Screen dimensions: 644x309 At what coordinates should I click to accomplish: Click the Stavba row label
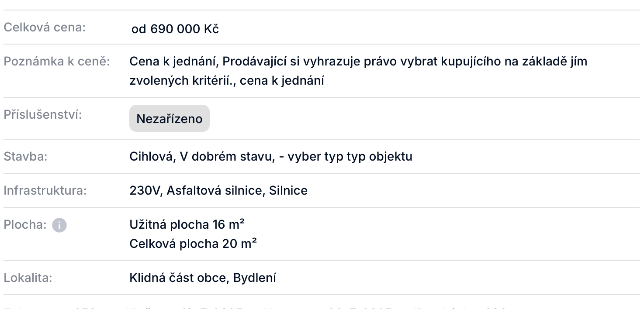25,156
